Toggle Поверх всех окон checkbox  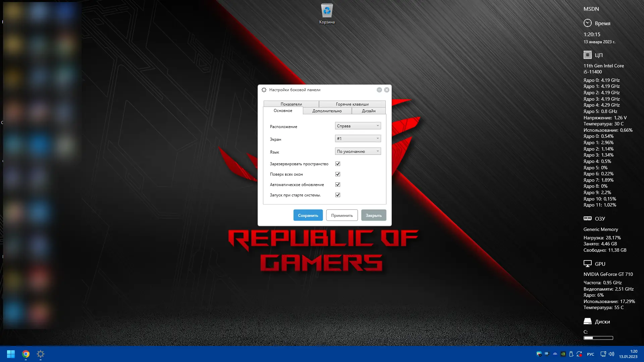point(338,174)
